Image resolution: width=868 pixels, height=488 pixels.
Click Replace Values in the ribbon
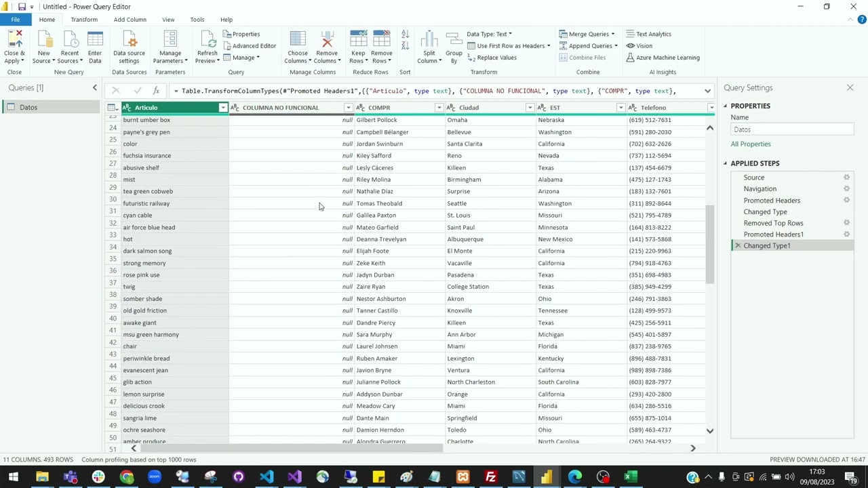coord(492,58)
